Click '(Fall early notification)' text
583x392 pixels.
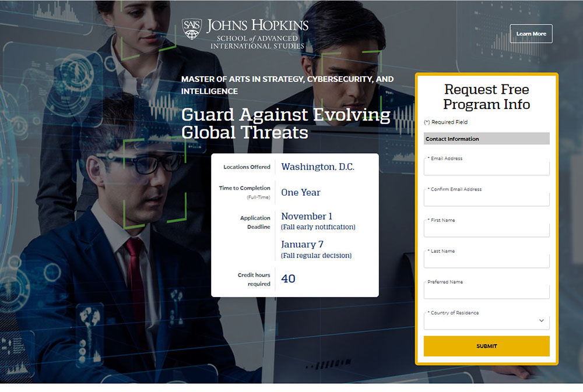tap(318, 227)
